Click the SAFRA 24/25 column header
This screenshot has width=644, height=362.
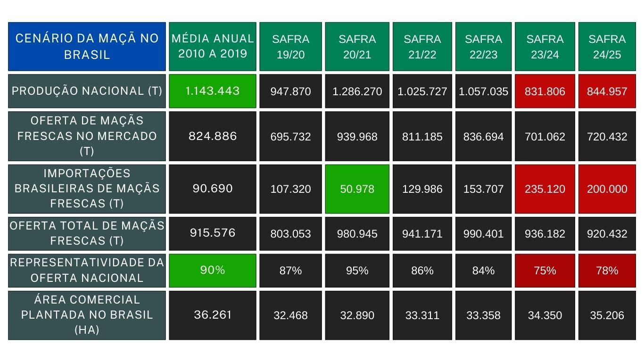point(607,46)
